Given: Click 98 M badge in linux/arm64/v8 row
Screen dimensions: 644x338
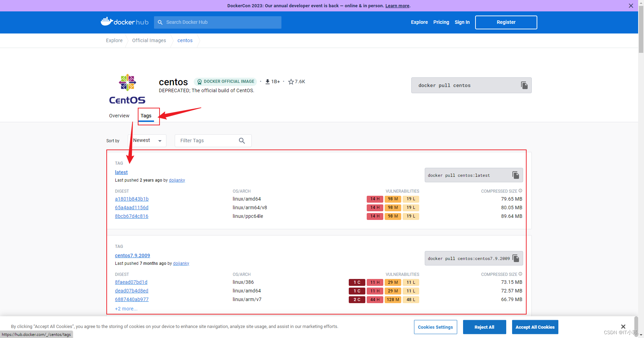Looking at the screenshot, I should (x=393, y=207).
